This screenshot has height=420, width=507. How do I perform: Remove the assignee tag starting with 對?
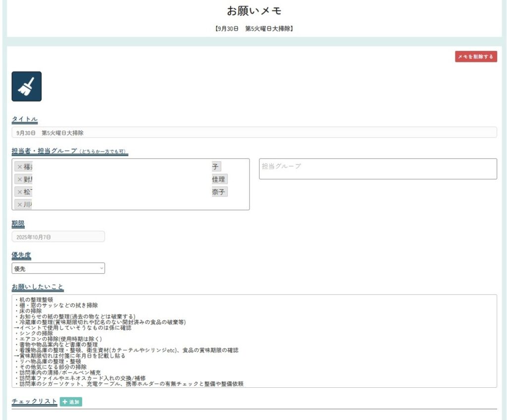coord(20,179)
